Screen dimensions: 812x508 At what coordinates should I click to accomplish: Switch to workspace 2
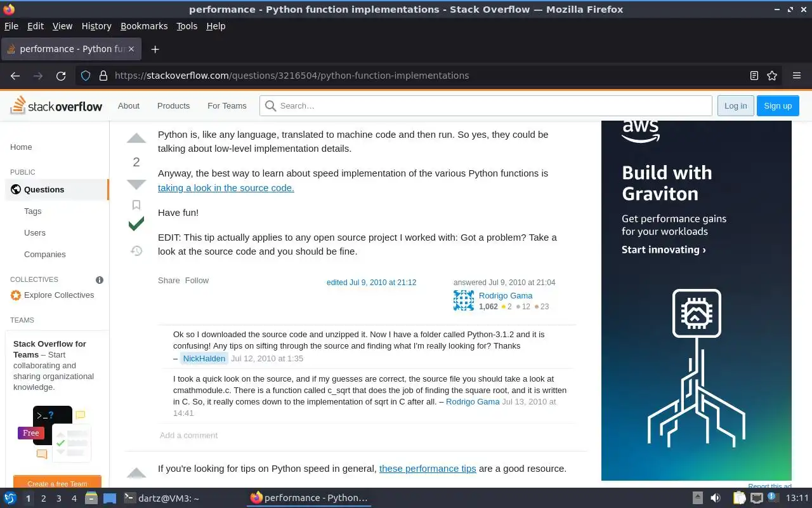pos(44,498)
